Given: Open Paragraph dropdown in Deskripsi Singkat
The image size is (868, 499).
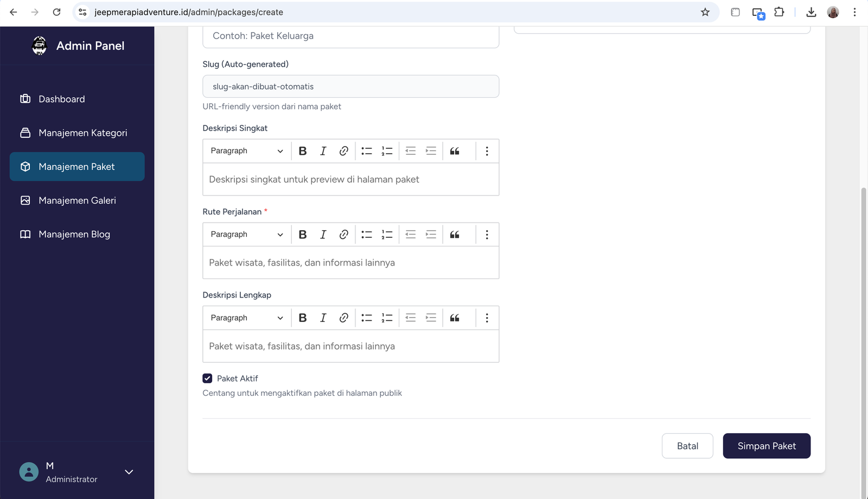Looking at the screenshot, I should (x=247, y=151).
